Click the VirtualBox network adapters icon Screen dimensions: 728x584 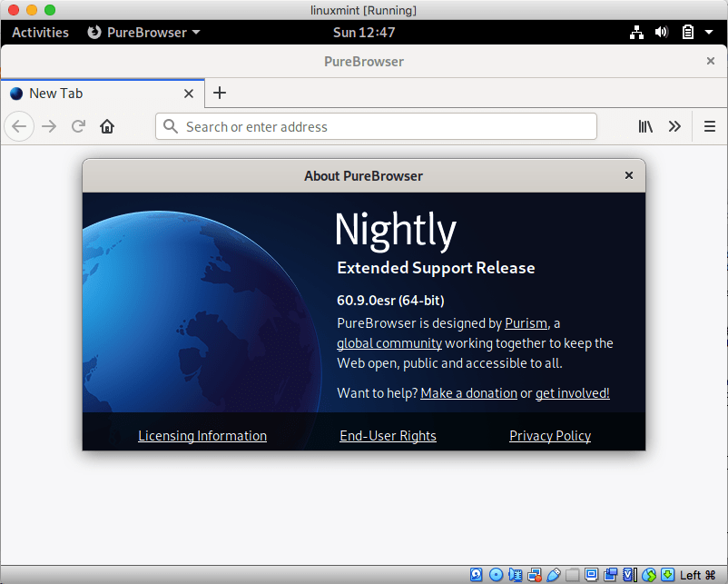click(x=535, y=575)
